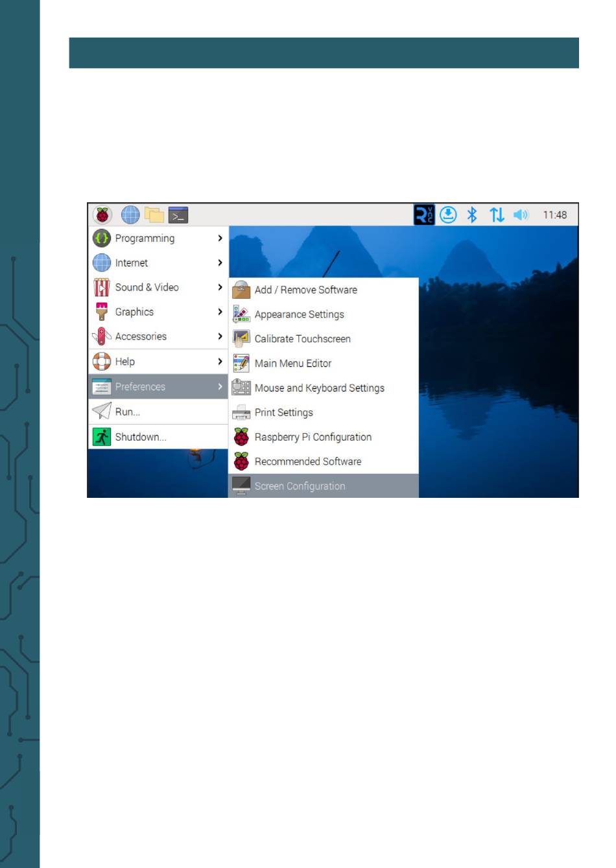Click the Accessories pocket knife icon
616x868 pixels.
(x=102, y=336)
